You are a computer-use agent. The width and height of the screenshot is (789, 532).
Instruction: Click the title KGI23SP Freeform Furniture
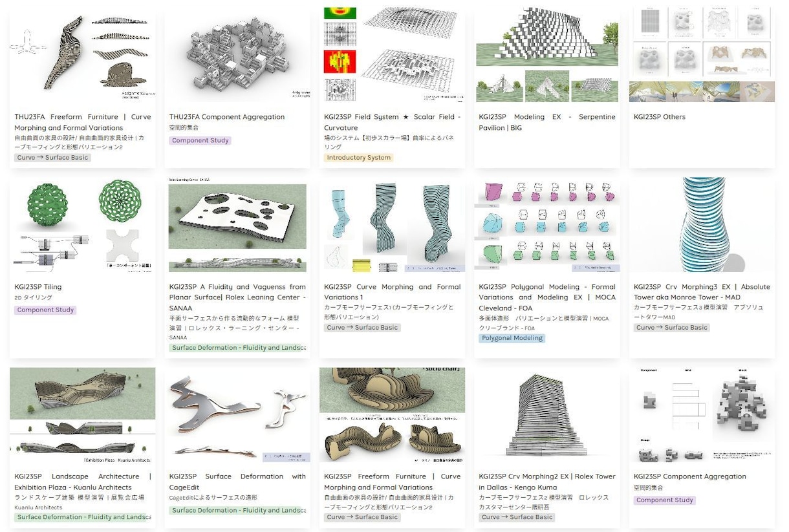pos(392,482)
